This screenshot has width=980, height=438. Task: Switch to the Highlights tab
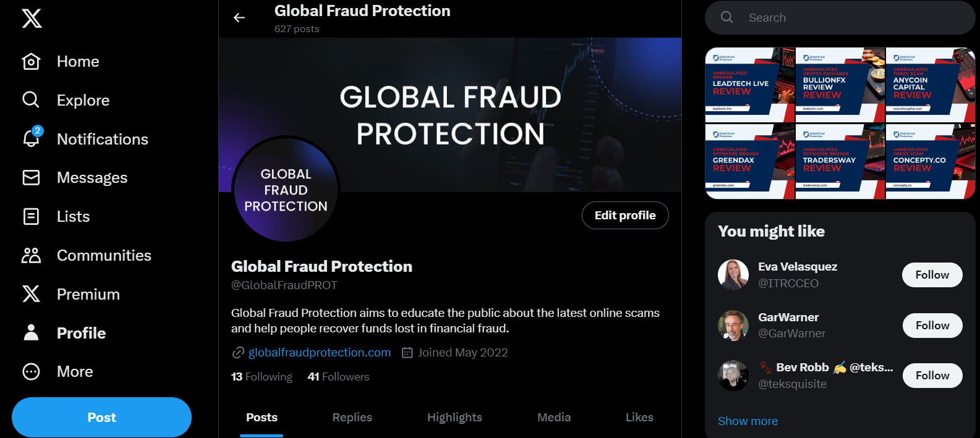(x=454, y=418)
